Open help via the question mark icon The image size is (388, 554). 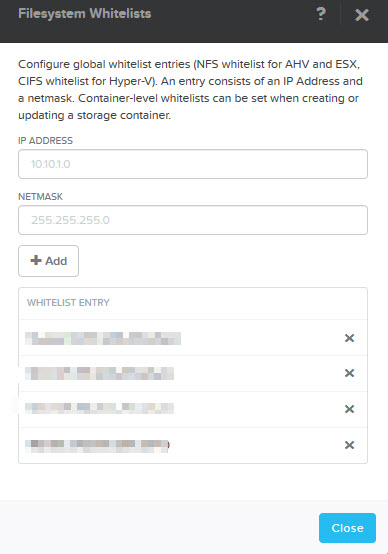(321, 14)
